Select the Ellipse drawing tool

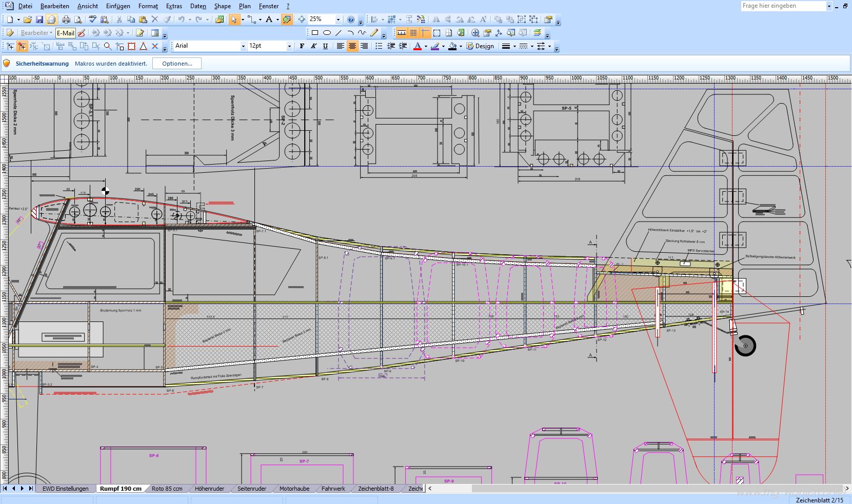[327, 33]
